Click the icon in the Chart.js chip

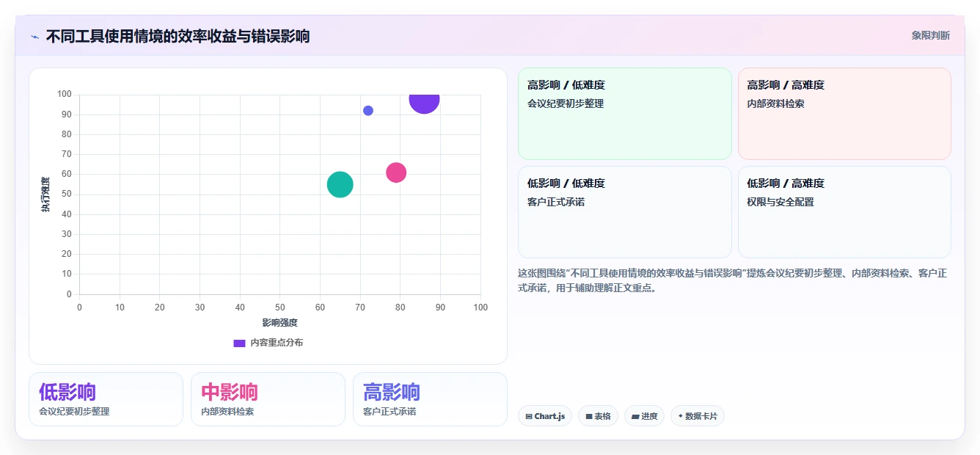tap(529, 416)
